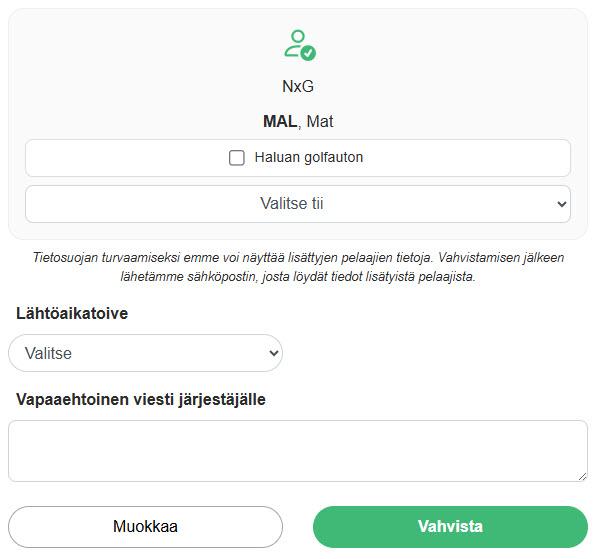Click the Lähtöaikatoive heading label

pos(72,313)
